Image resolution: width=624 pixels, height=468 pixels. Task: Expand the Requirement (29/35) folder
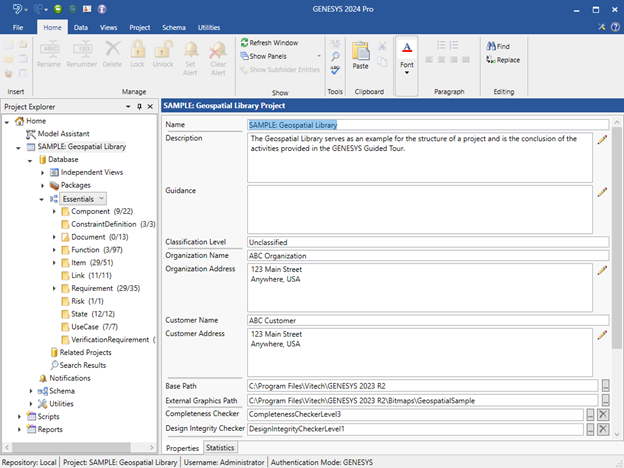pyautogui.click(x=54, y=289)
